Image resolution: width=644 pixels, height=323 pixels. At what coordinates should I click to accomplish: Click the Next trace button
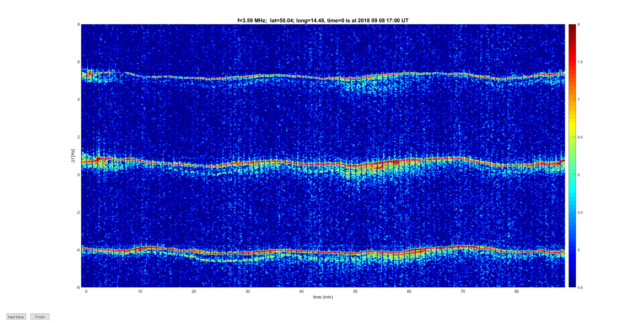point(16,317)
